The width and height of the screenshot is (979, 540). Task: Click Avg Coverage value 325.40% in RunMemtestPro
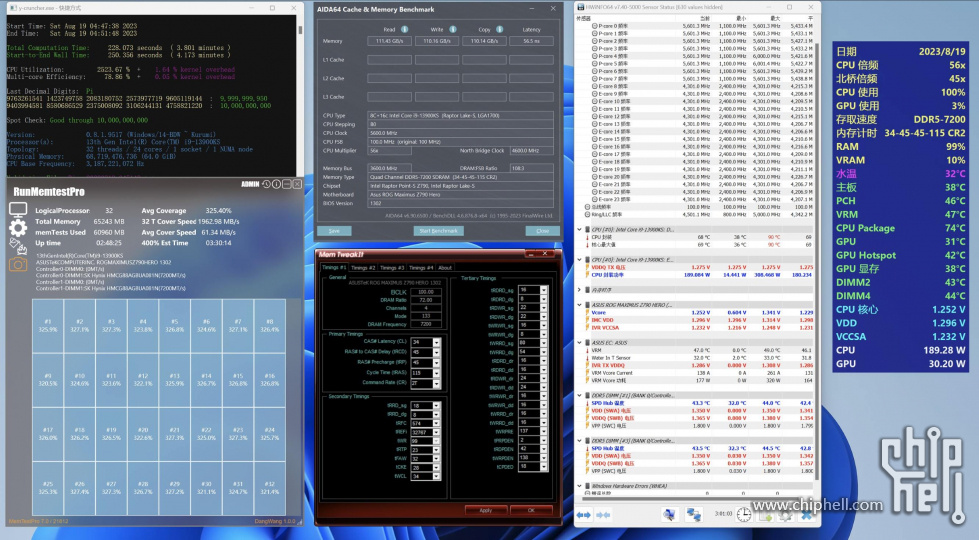(x=218, y=210)
